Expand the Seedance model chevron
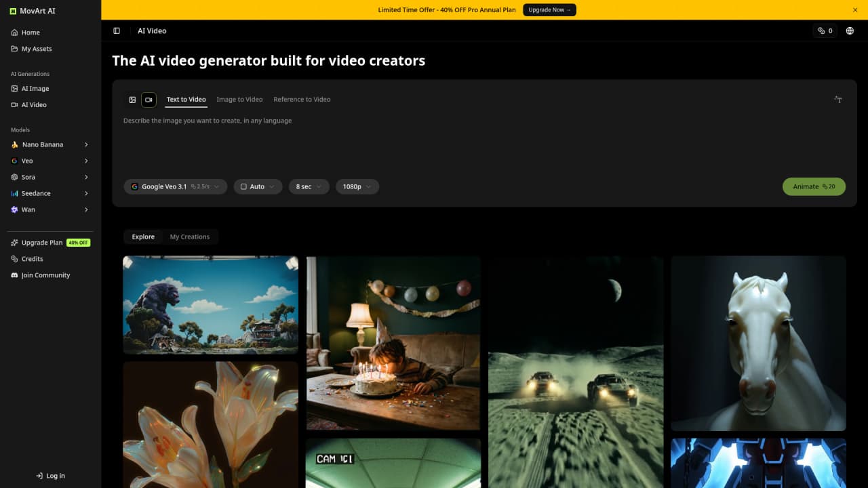Viewport: 868px width, 488px height. click(86, 193)
